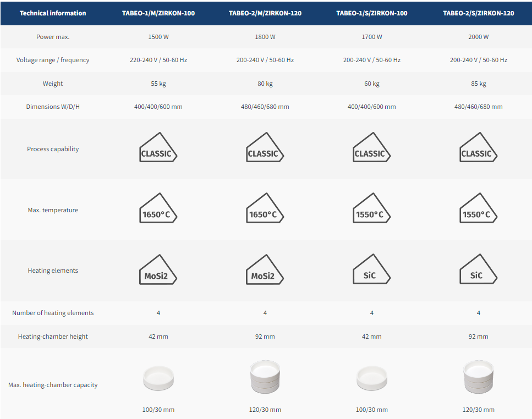
Task: Click 120/30 mm under TABEO-2/S/ZIRKON-120
Action: [479, 410]
